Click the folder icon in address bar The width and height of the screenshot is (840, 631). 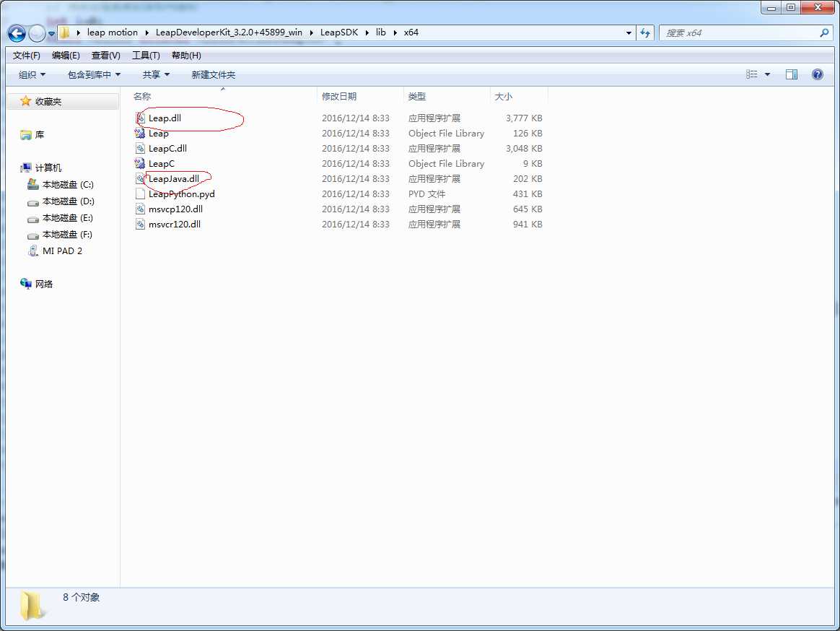(x=64, y=32)
